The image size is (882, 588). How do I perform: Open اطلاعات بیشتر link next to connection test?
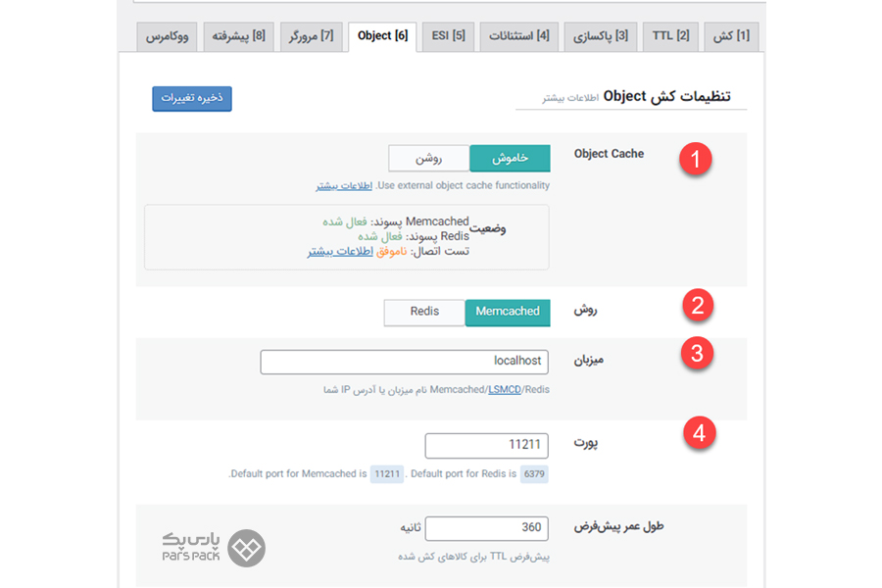coord(340,252)
